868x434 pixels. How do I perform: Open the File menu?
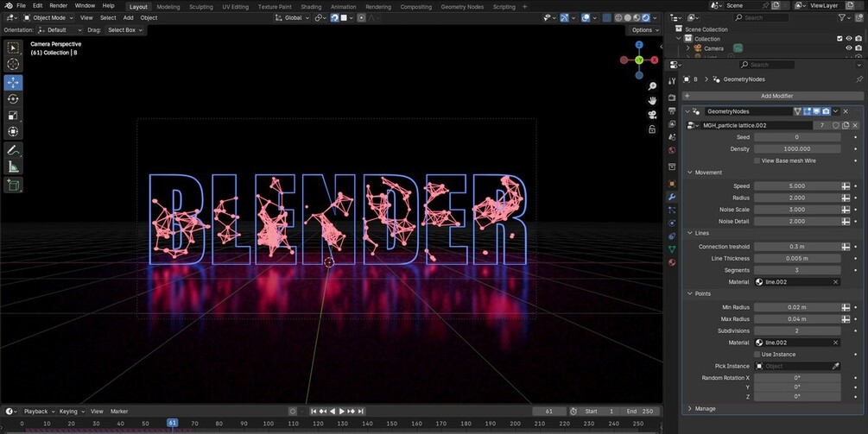coord(21,5)
